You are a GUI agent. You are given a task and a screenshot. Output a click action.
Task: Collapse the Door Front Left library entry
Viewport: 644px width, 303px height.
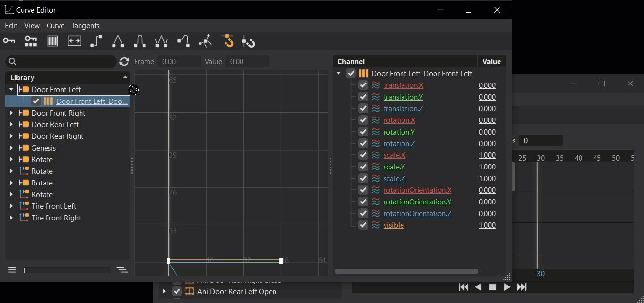tap(11, 89)
